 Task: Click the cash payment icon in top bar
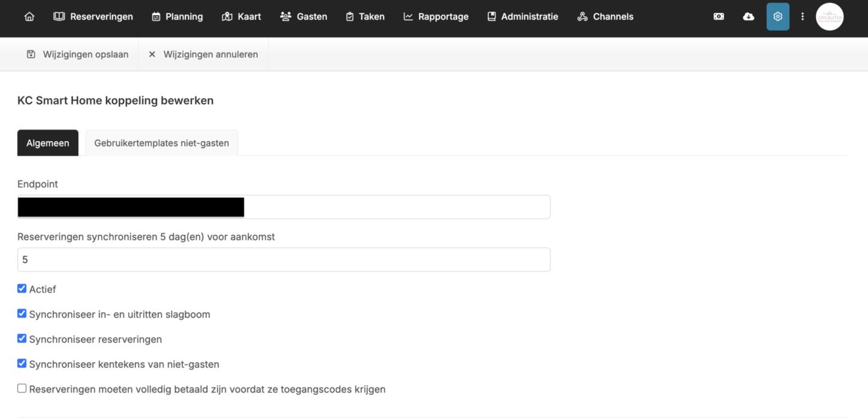point(719,17)
